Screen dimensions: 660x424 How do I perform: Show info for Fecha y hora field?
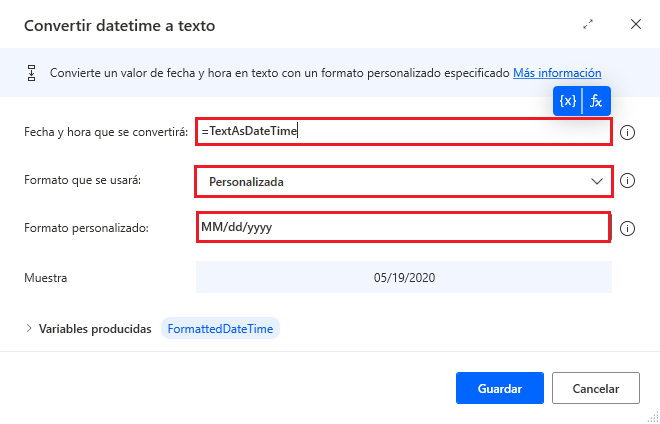tap(627, 133)
